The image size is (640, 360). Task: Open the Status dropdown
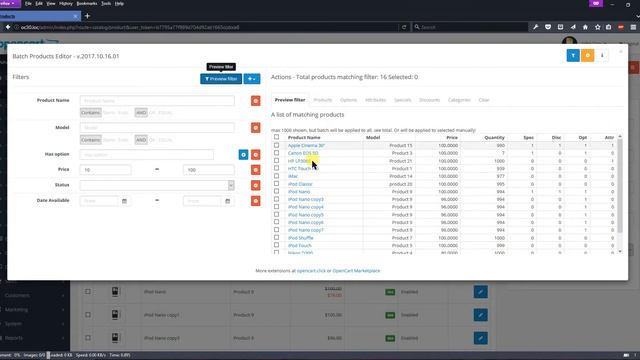(x=157, y=185)
